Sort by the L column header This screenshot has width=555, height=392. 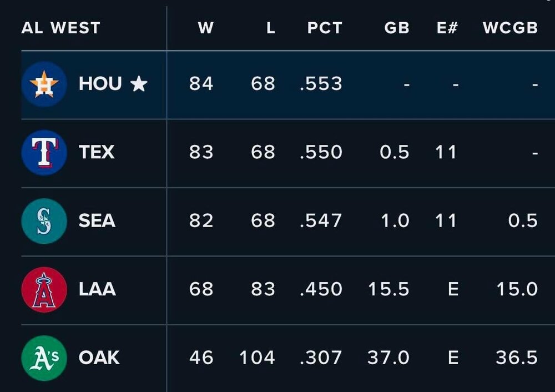[270, 28]
